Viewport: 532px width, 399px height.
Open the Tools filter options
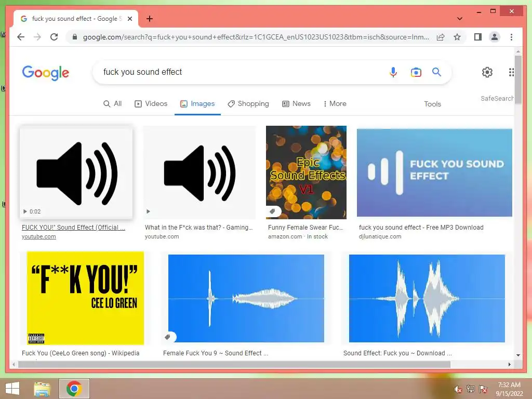[432, 104]
